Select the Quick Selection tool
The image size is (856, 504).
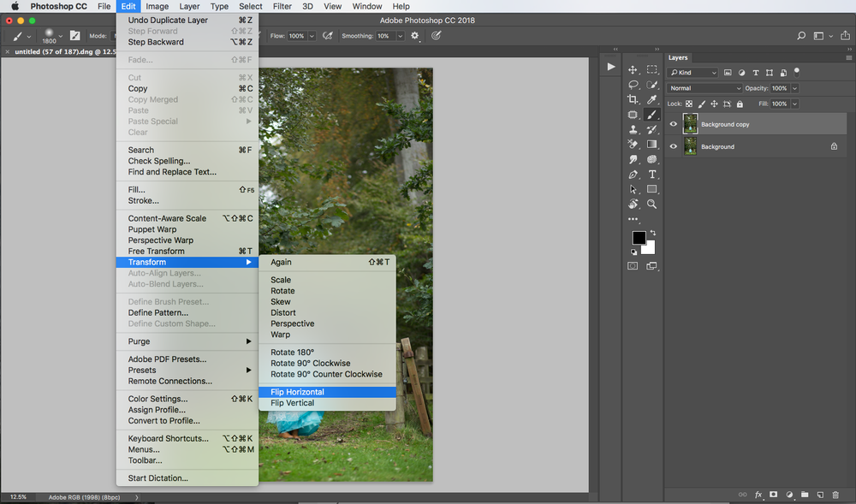[x=651, y=85]
